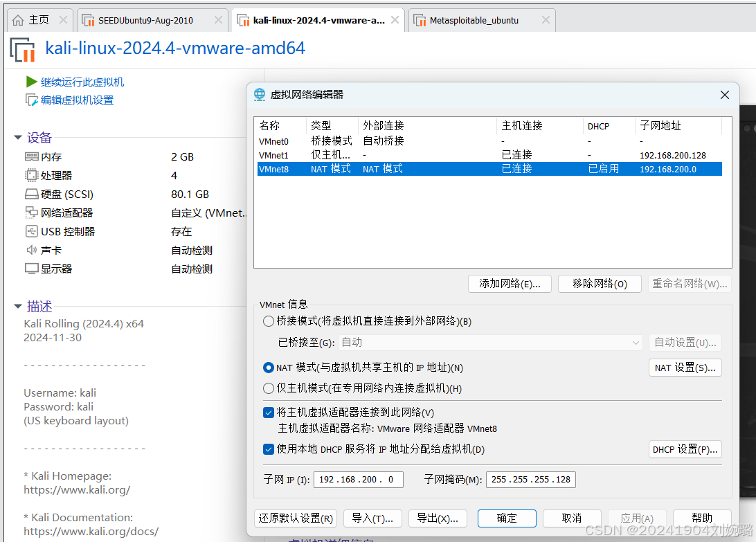This screenshot has height=542, width=756.
Task: Select the VMnet0 row in network list
Action: pyautogui.click(x=489, y=141)
